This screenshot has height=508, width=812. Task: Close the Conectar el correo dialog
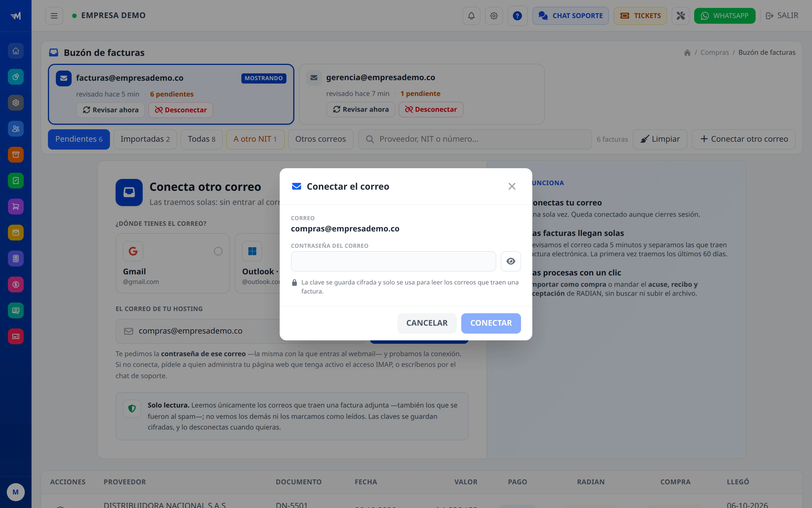click(512, 187)
